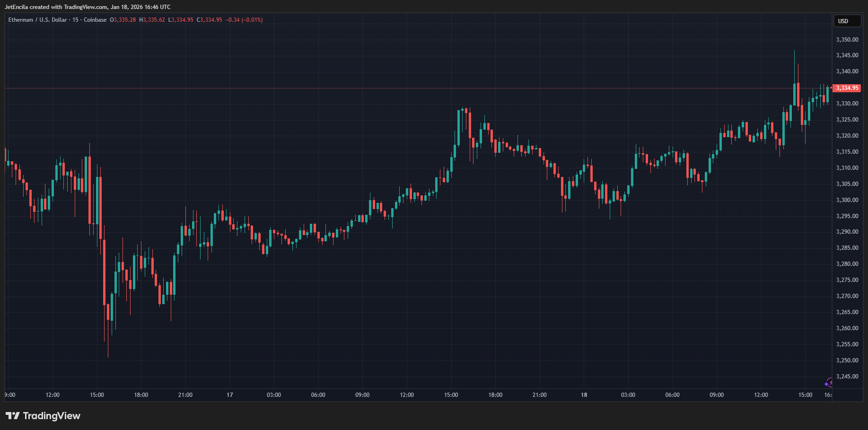Click the high price value H3,335.62

152,20
